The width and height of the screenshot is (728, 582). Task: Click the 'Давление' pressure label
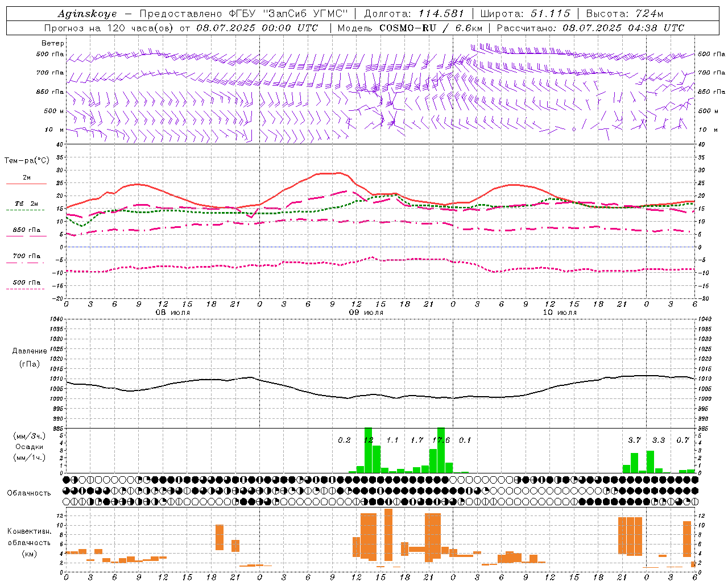point(30,351)
